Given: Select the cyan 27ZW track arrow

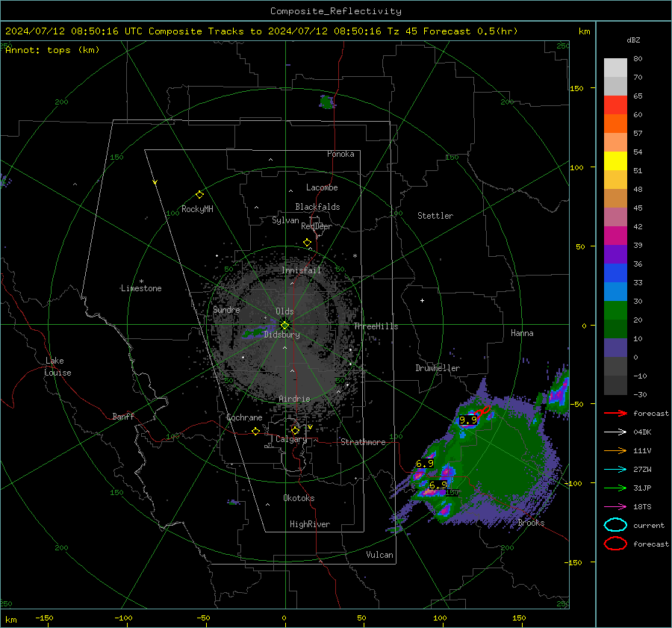Looking at the screenshot, I should [x=615, y=470].
